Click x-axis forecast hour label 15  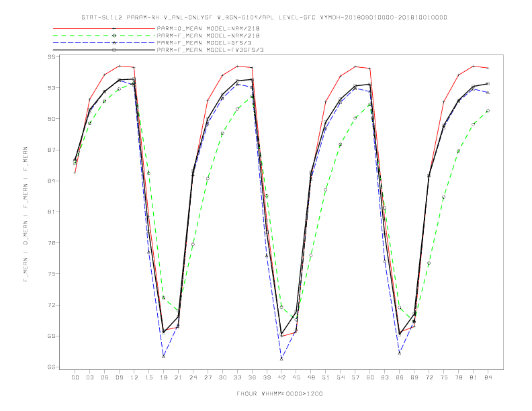(148, 377)
